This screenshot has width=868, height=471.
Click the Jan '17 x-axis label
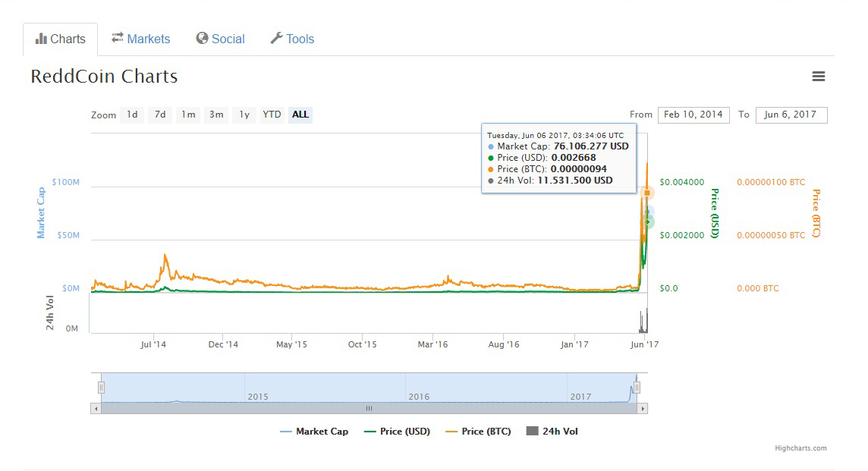point(574,344)
